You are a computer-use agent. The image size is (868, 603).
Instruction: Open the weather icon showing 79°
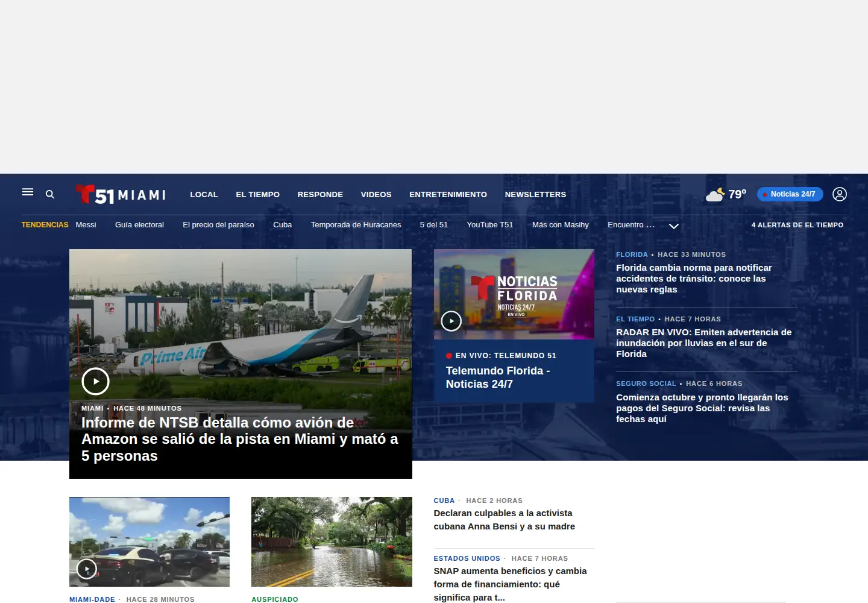click(715, 194)
